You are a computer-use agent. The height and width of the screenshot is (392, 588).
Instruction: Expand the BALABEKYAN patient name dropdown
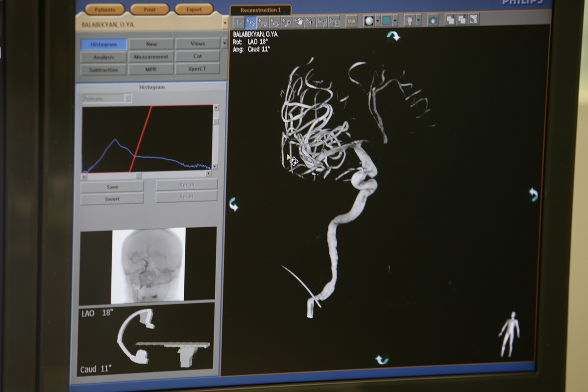tap(225, 23)
